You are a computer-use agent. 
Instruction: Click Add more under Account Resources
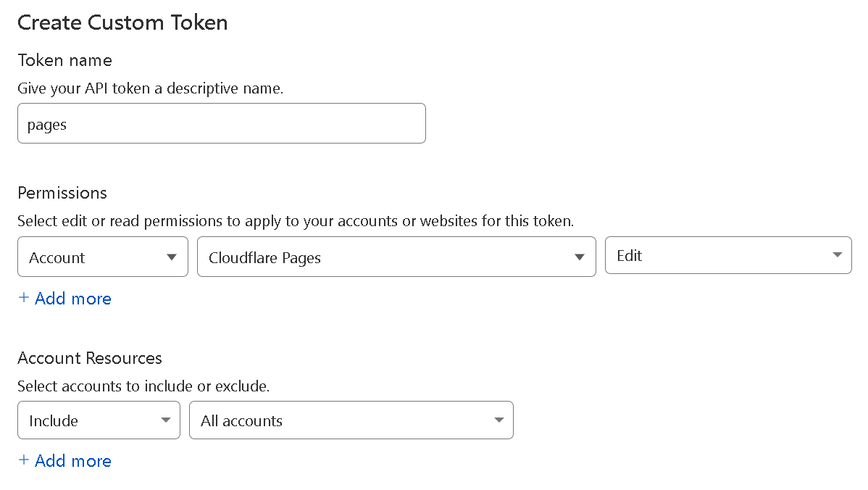(72, 461)
